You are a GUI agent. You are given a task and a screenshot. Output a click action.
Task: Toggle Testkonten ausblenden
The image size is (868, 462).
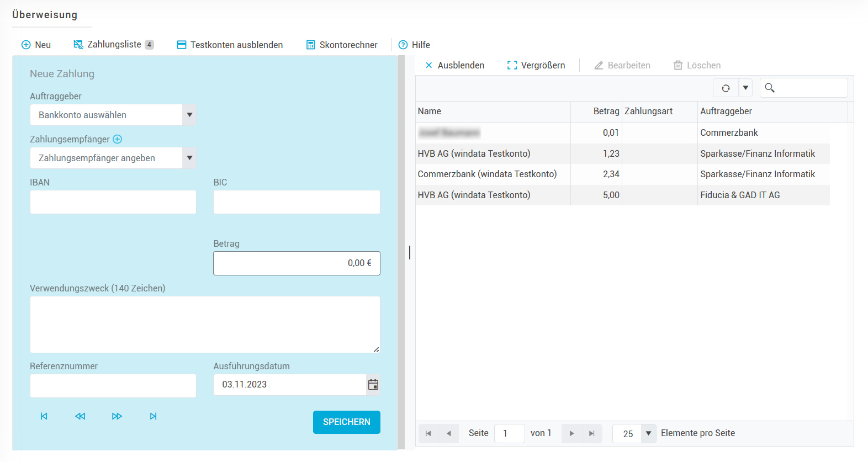tap(230, 45)
